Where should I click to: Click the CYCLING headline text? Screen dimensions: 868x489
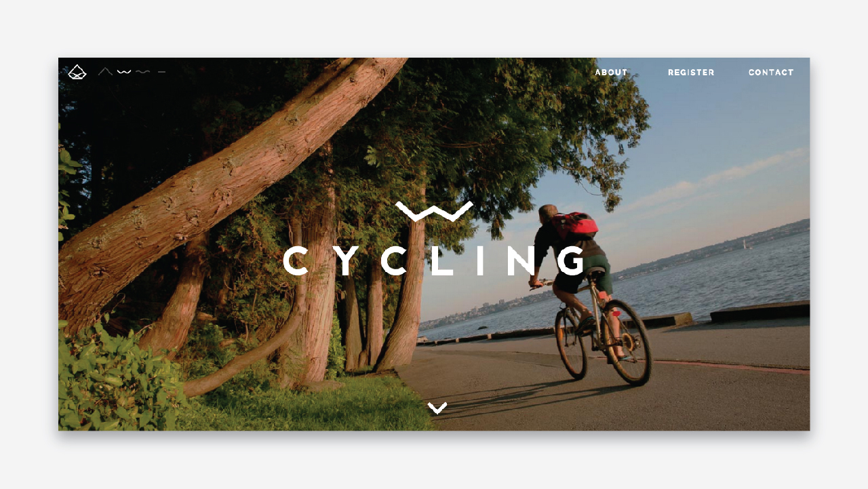tap(434, 261)
